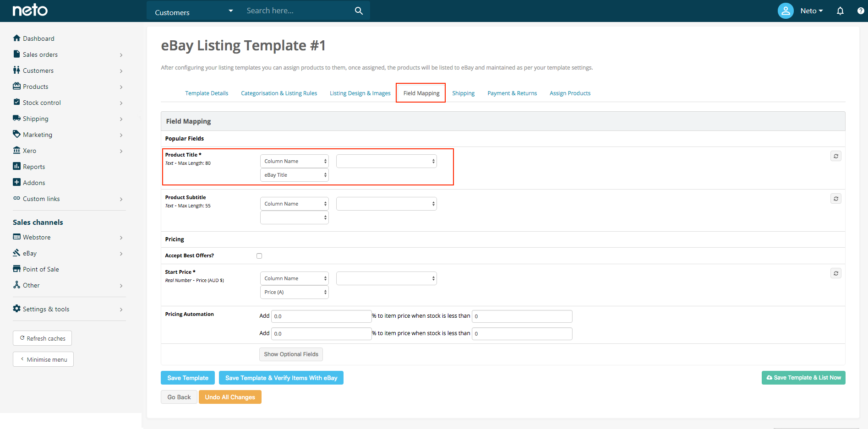Open Product Title Column Name dropdown
This screenshot has width=868, height=429.
pyautogui.click(x=295, y=161)
